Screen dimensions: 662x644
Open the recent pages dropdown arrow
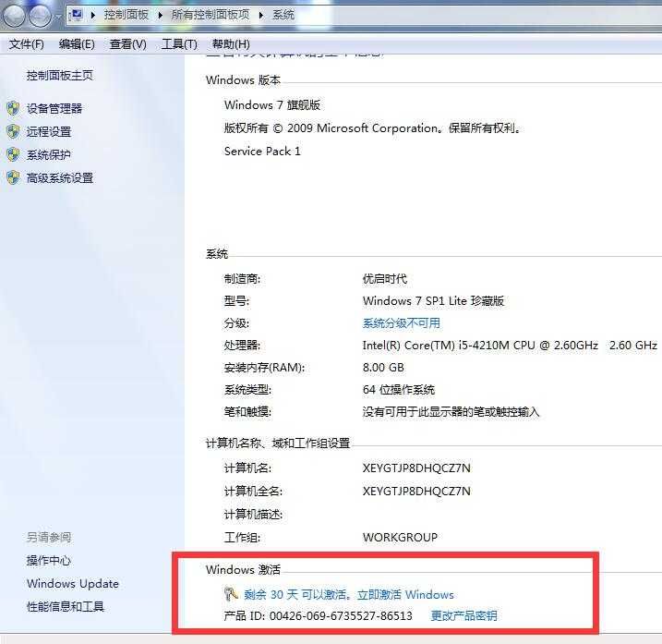[x=58, y=16]
